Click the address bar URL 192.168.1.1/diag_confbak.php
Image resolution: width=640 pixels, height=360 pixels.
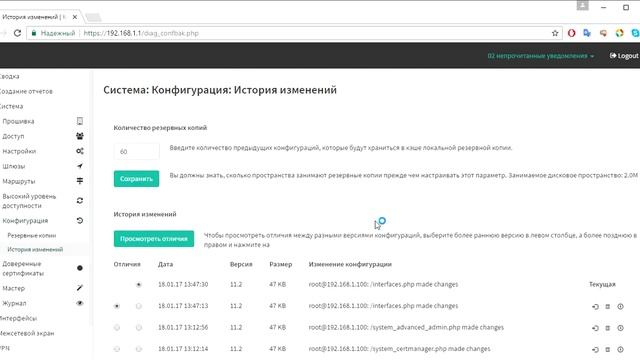click(141, 33)
